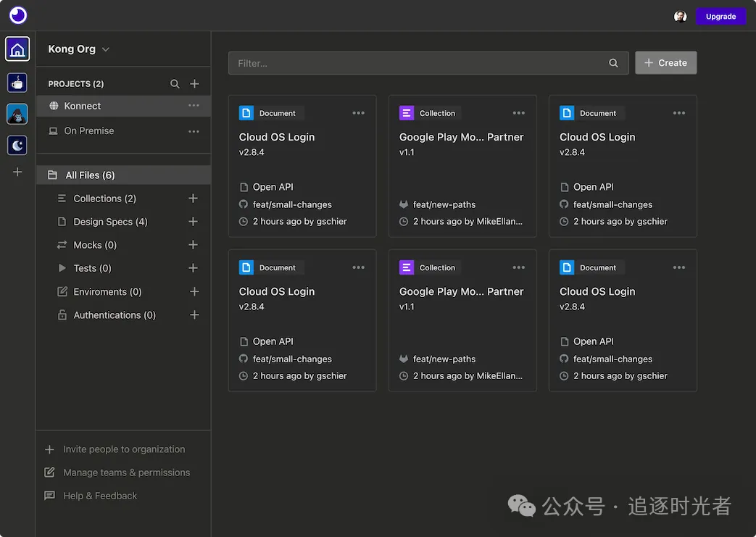This screenshot has width=756, height=537.
Task: Click the home icon in the left rail
Action: tap(17, 49)
